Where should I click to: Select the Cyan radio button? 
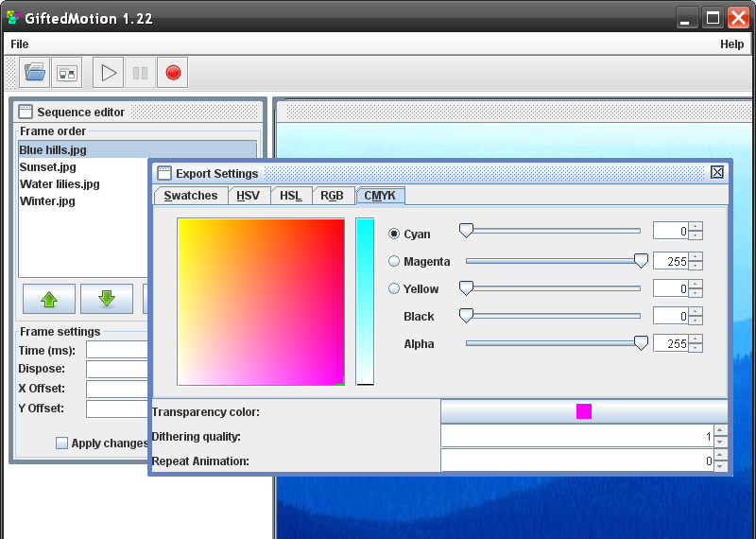[394, 234]
